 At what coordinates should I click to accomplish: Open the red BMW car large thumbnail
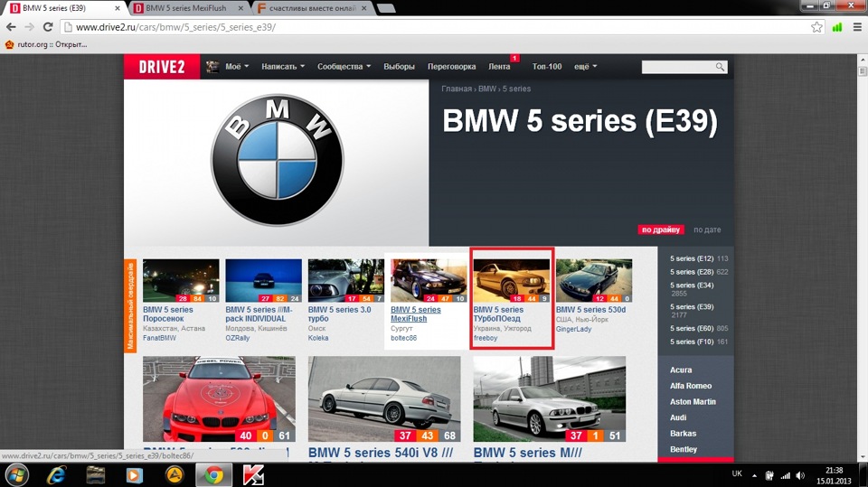219,399
